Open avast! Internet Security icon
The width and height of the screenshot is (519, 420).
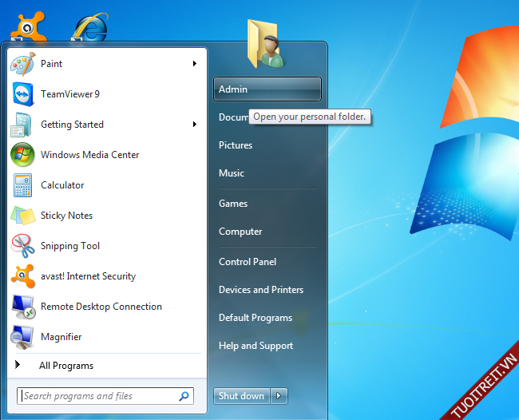[22, 276]
